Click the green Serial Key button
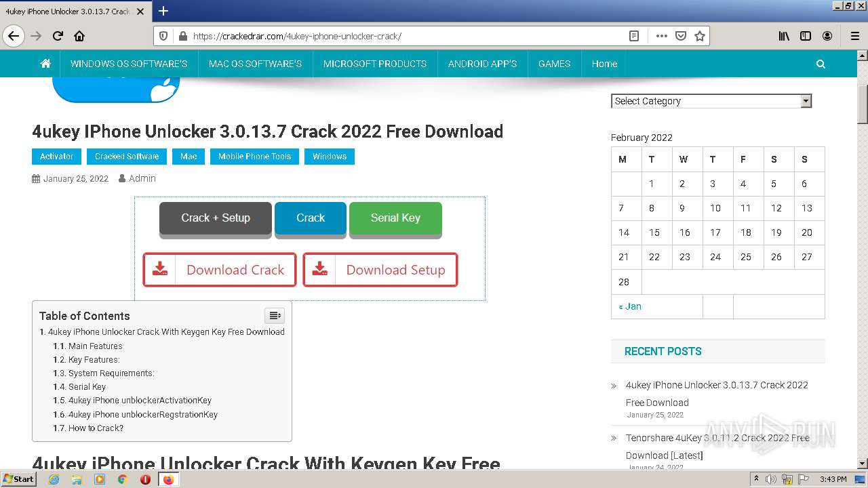The width and height of the screenshot is (868, 488). pos(395,219)
